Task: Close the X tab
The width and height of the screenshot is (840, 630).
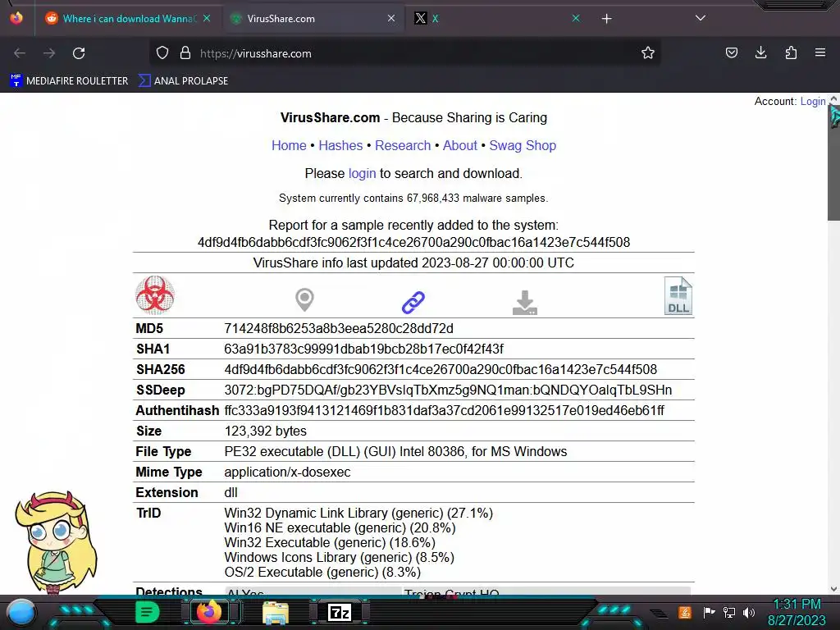Action: (576, 18)
